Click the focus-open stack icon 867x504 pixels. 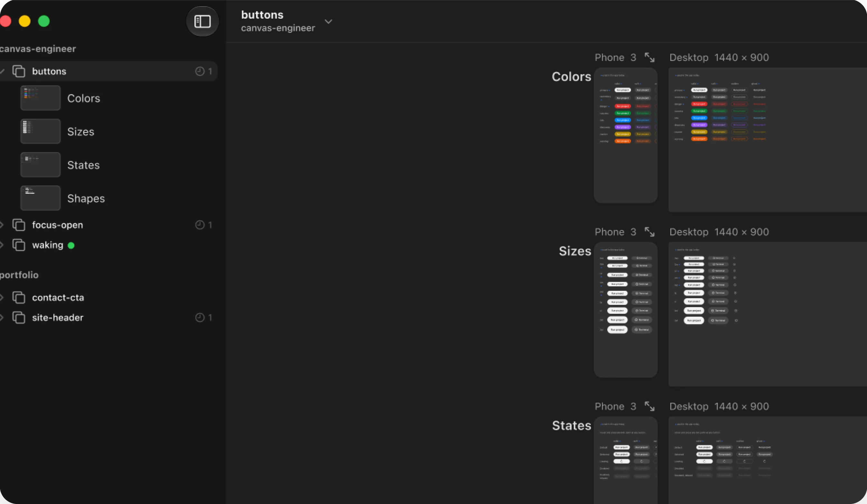[19, 225]
